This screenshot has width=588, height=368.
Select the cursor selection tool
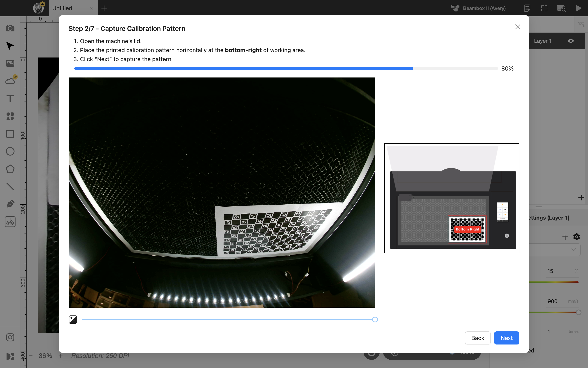tap(10, 46)
